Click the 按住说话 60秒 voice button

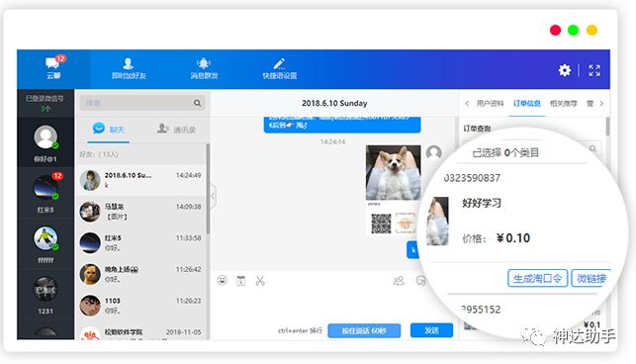(x=364, y=330)
